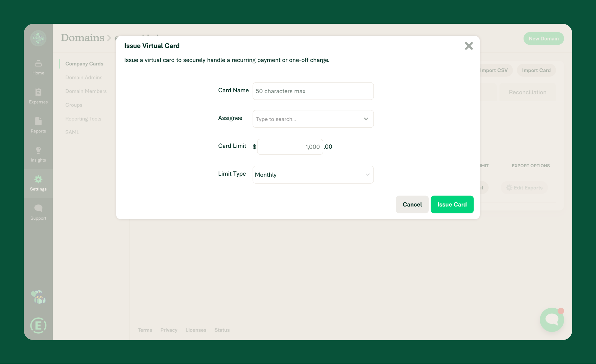Image resolution: width=596 pixels, height=364 pixels.
Task: Open the Limit Type dropdown
Action: pyautogui.click(x=313, y=175)
